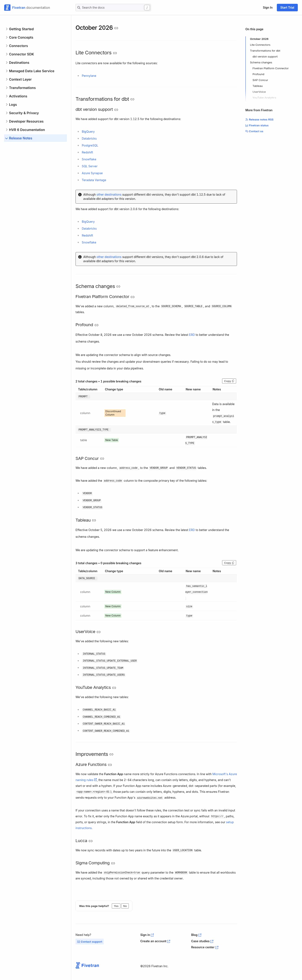This screenshot has width=302, height=980.
Task: Answer No to page helpful question
Action: [x=125, y=906]
